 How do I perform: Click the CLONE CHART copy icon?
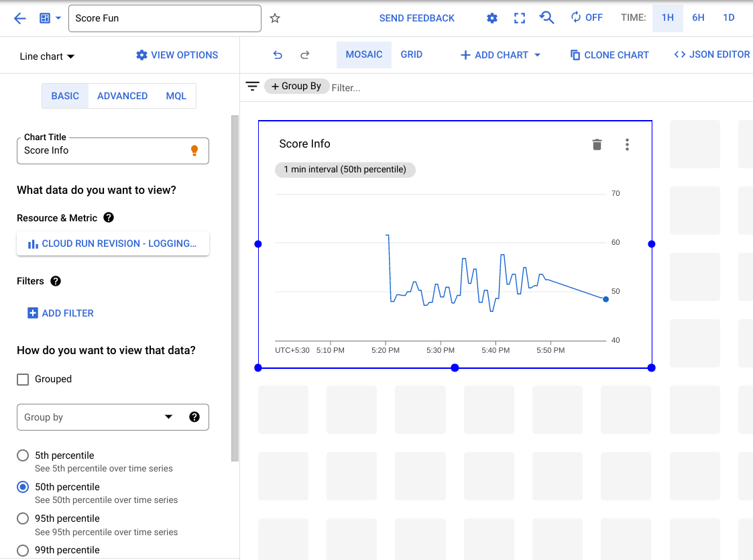[575, 55]
